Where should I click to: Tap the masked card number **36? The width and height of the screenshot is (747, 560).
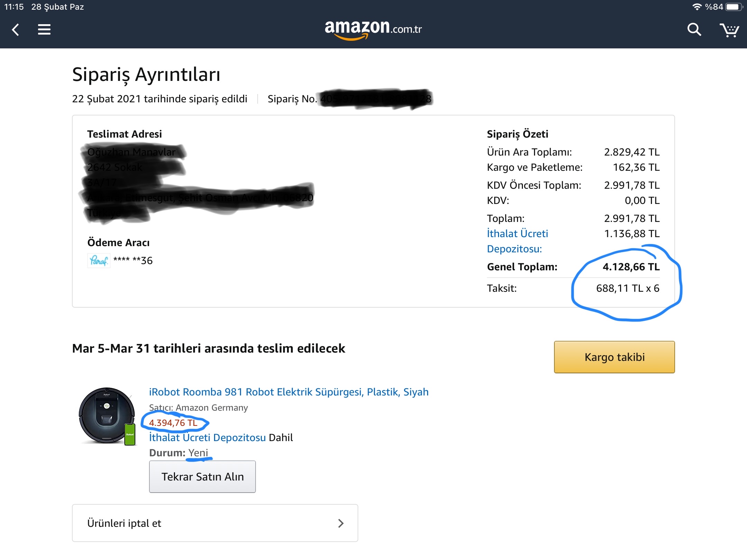click(x=133, y=261)
